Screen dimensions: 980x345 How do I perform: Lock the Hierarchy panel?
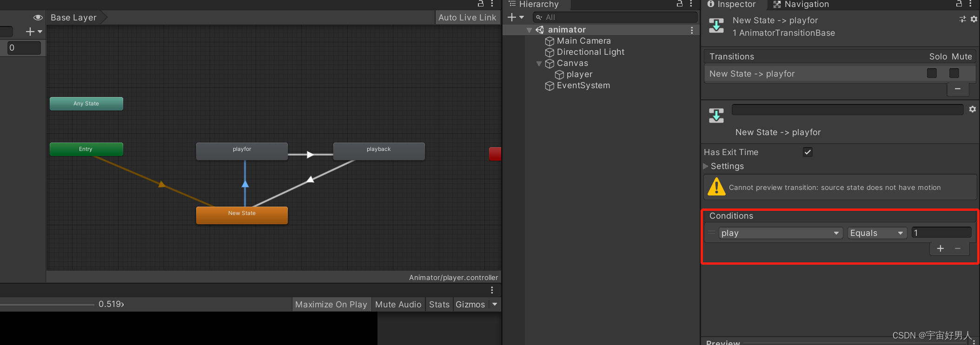680,4
